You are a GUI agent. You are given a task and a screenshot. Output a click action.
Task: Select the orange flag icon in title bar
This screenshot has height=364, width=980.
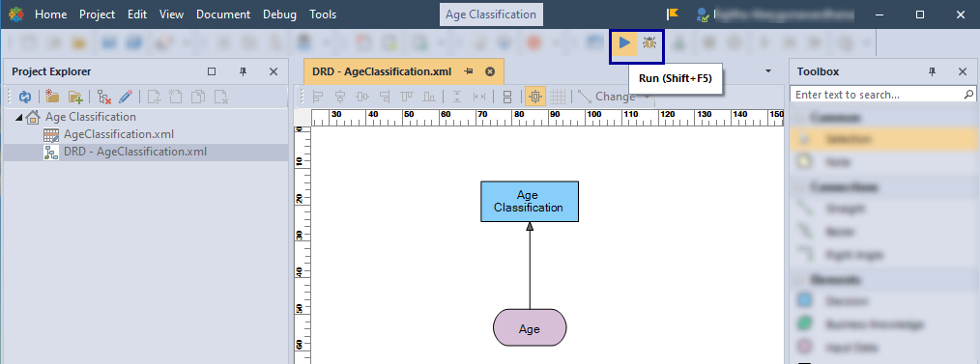[x=673, y=14]
